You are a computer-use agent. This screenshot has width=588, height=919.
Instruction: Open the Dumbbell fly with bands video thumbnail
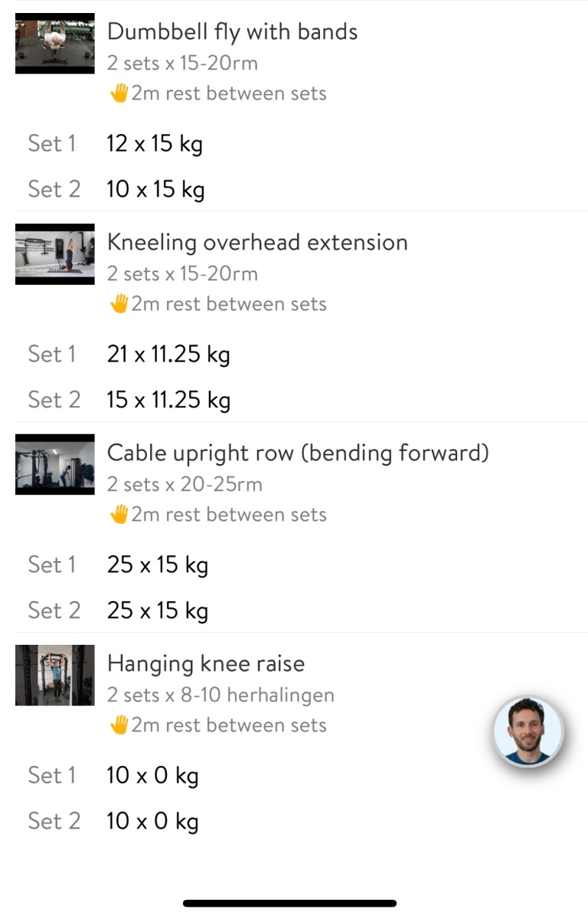pos(54,43)
